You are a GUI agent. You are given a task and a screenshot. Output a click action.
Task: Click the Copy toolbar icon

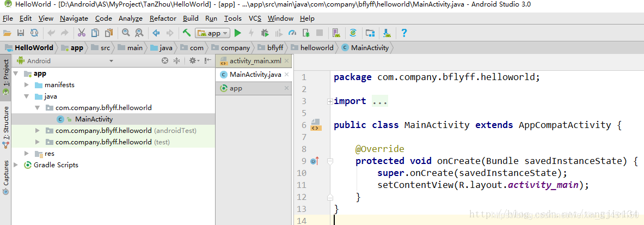point(95,33)
